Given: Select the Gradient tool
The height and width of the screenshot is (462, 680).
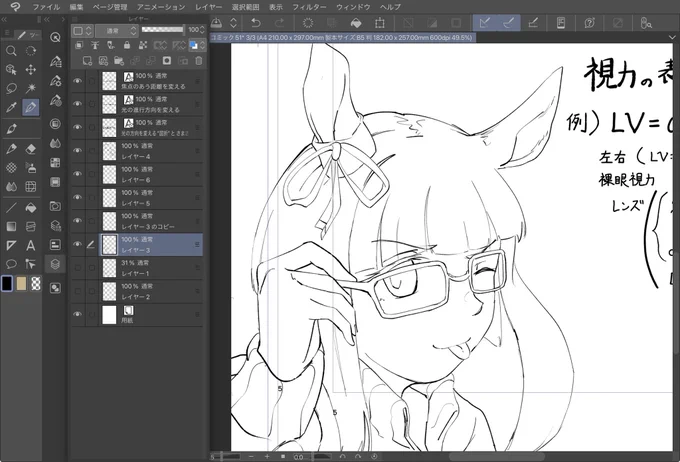Looking at the screenshot, I should [11, 226].
